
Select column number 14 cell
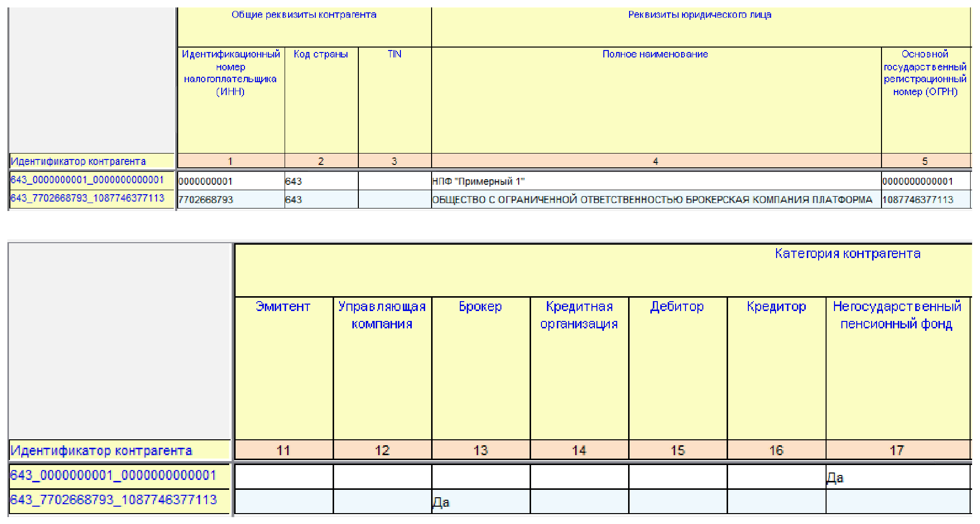point(579,450)
